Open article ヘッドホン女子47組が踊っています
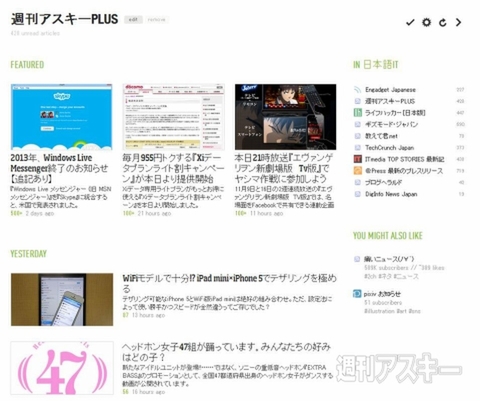Viewport: 480px width, 401px height. [226, 352]
